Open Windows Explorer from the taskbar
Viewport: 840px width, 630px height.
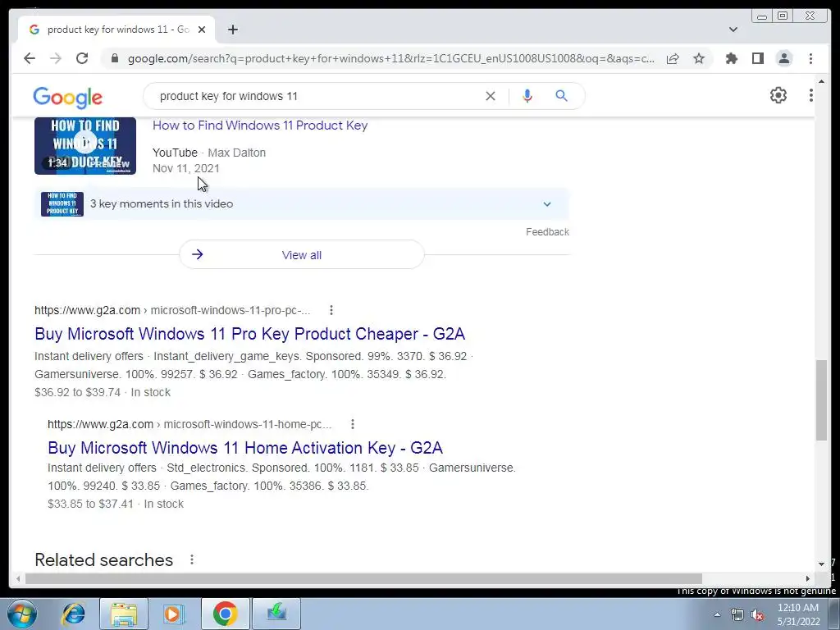tap(124, 614)
